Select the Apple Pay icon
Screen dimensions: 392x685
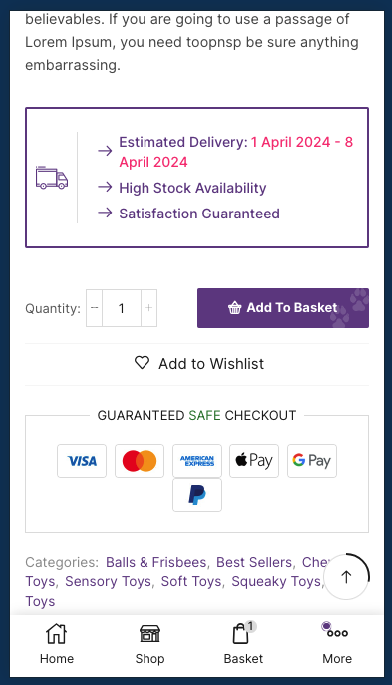(254, 461)
